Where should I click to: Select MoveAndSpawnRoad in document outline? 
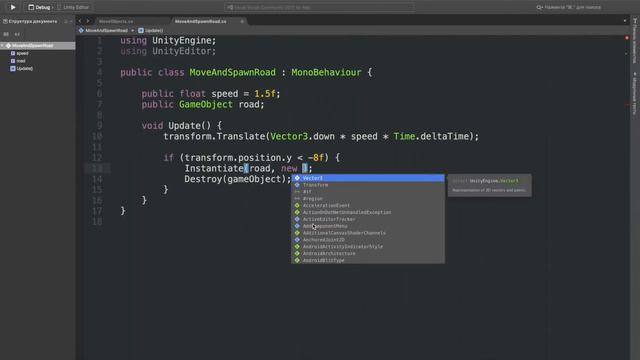coord(38,46)
